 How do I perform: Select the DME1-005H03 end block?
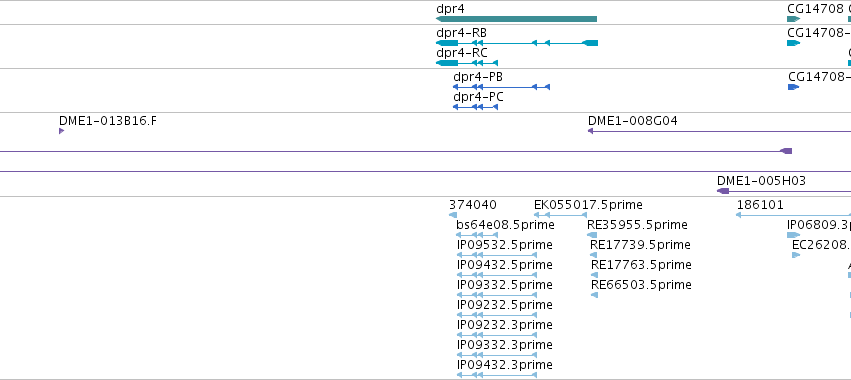[x=723, y=191]
